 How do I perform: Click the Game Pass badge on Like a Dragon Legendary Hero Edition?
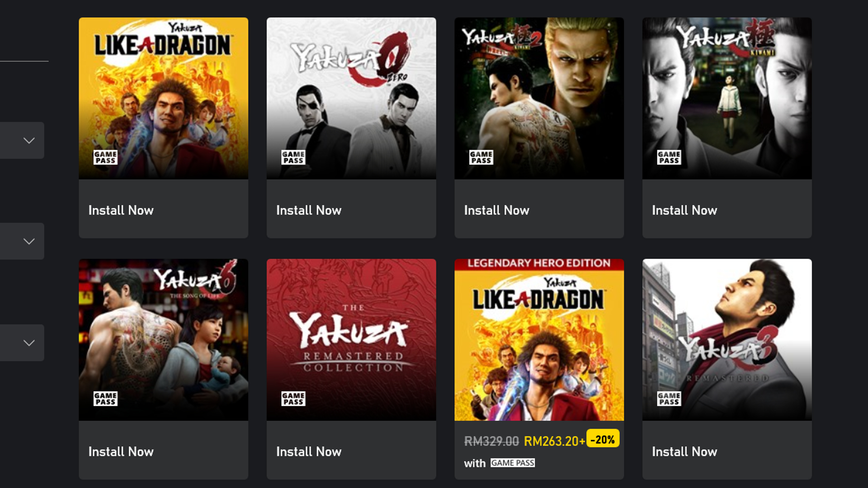(511, 463)
